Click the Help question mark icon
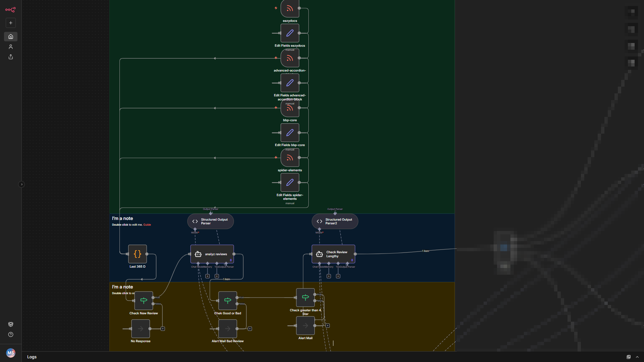 point(11,334)
